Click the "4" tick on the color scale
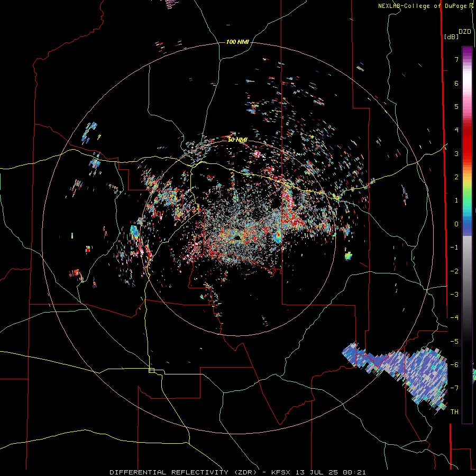 456,130
